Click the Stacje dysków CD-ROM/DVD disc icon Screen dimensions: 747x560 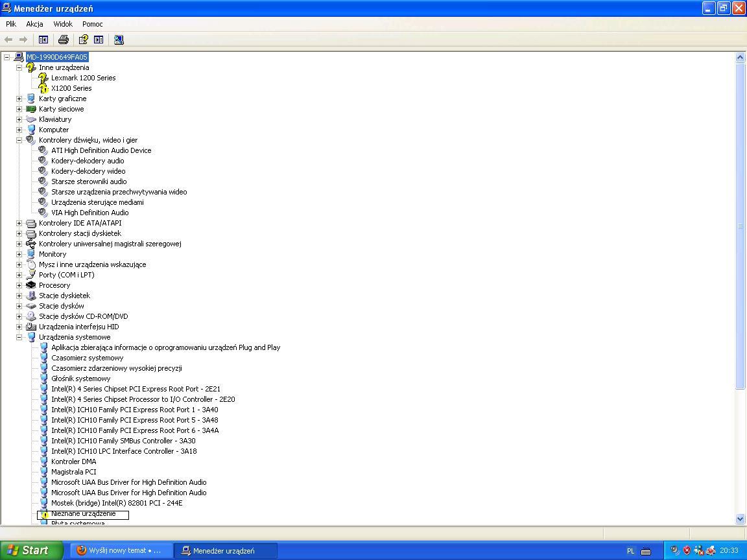[31, 316]
